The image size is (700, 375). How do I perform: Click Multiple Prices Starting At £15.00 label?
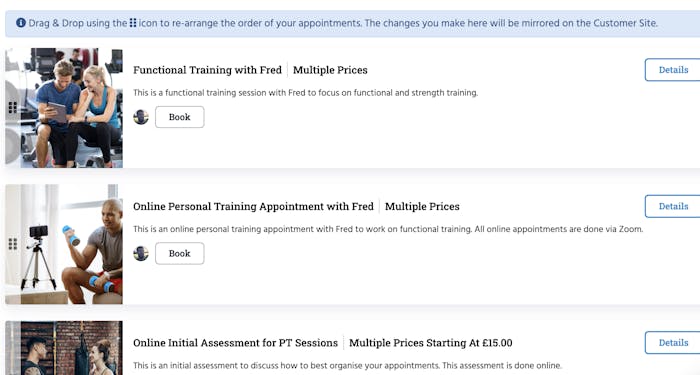(431, 343)
